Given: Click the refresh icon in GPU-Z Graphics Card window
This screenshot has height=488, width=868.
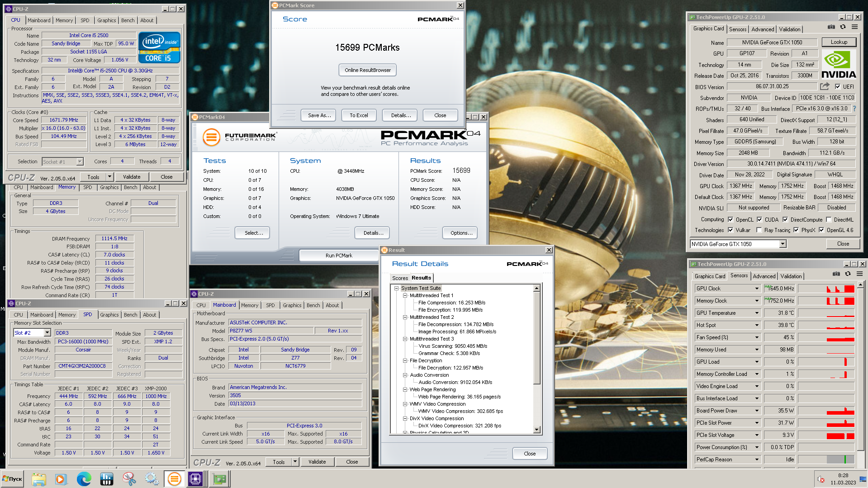Looking at the screenshot, I should point(843,27).
